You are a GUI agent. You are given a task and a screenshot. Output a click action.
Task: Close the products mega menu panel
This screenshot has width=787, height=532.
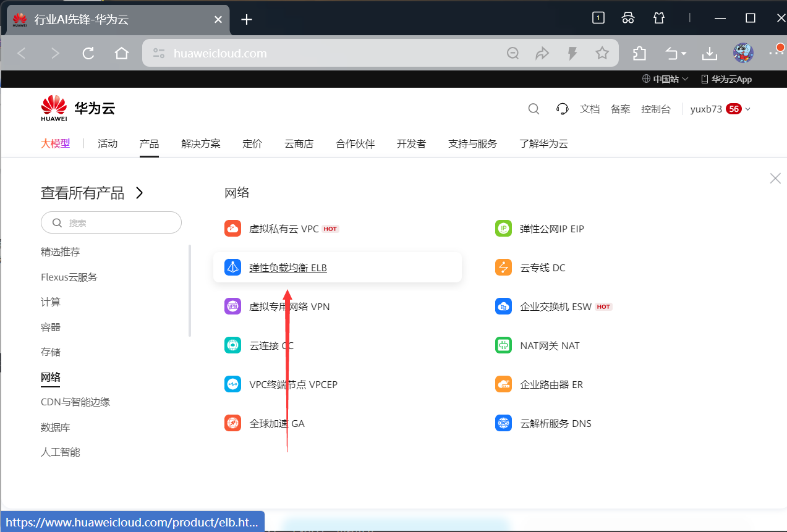(x=775, y=178)
